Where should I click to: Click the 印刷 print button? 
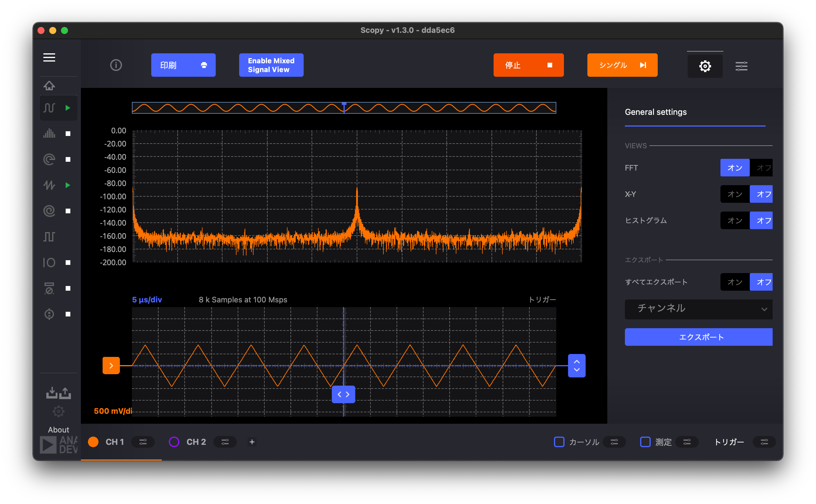coord(183,65)
